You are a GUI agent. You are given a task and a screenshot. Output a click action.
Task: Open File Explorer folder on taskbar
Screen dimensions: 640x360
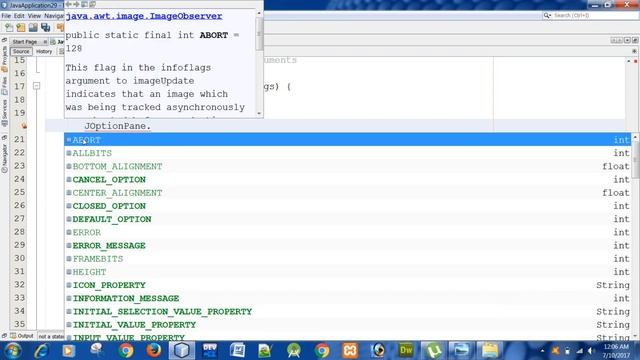click(x=490, y=351)
